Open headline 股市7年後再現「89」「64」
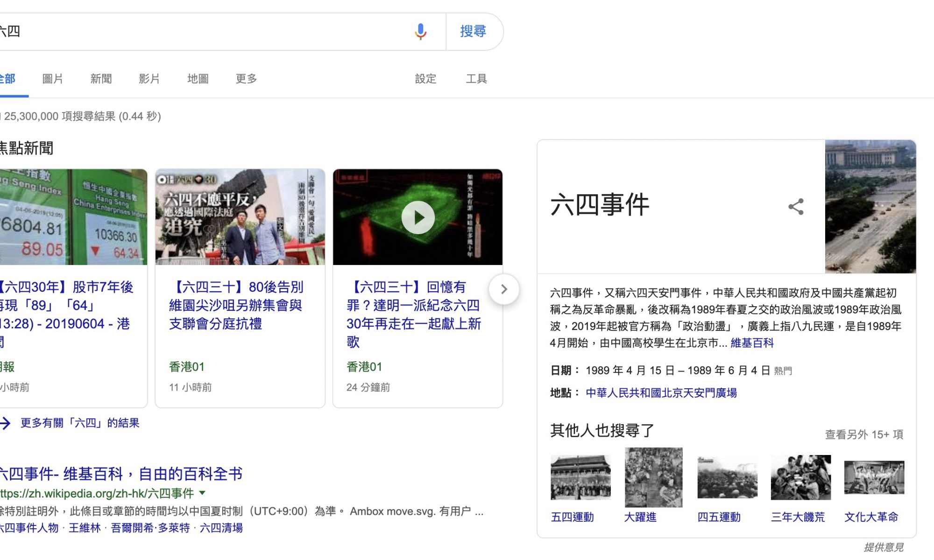 pos(66,314)
